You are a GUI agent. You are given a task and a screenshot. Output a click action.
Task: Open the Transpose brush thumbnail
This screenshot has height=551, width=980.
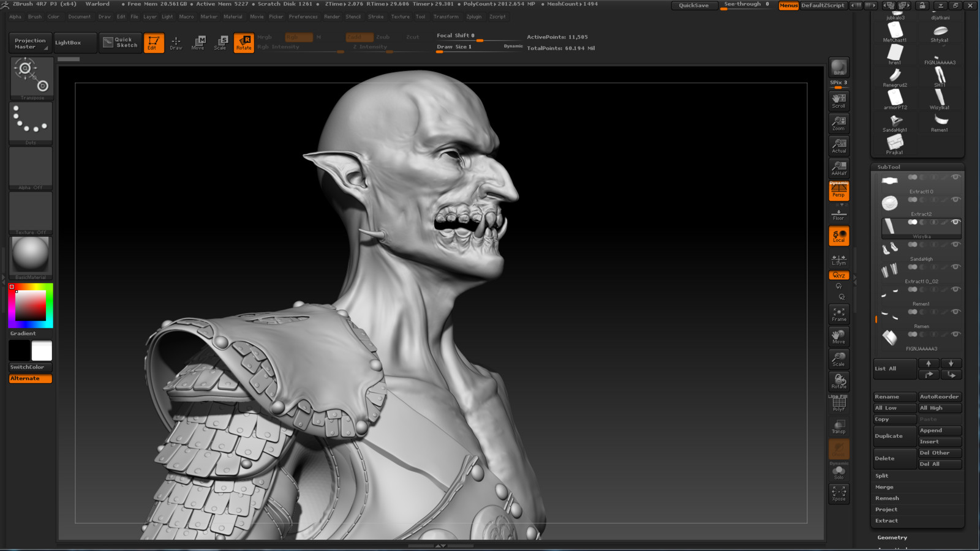tap(31, 78)
